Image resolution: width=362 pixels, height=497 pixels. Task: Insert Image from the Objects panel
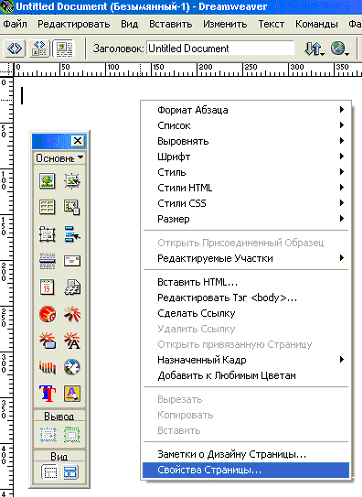[47, 181]
